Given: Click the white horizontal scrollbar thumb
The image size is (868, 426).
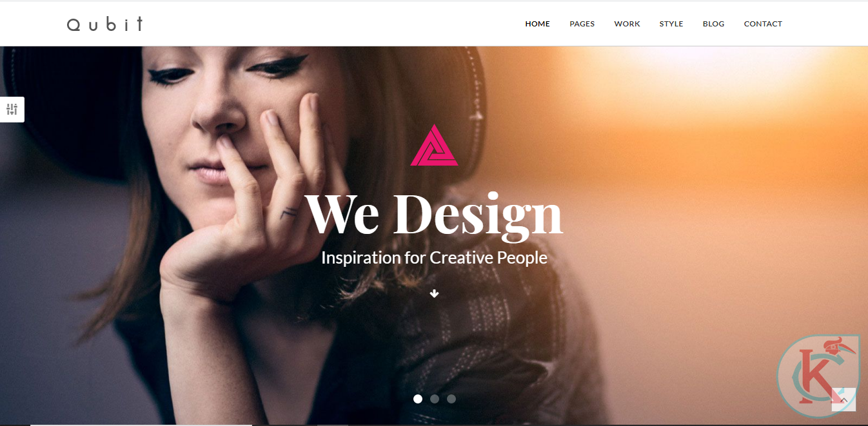Looking at the screenshot, I should click(x=141, y=425).
